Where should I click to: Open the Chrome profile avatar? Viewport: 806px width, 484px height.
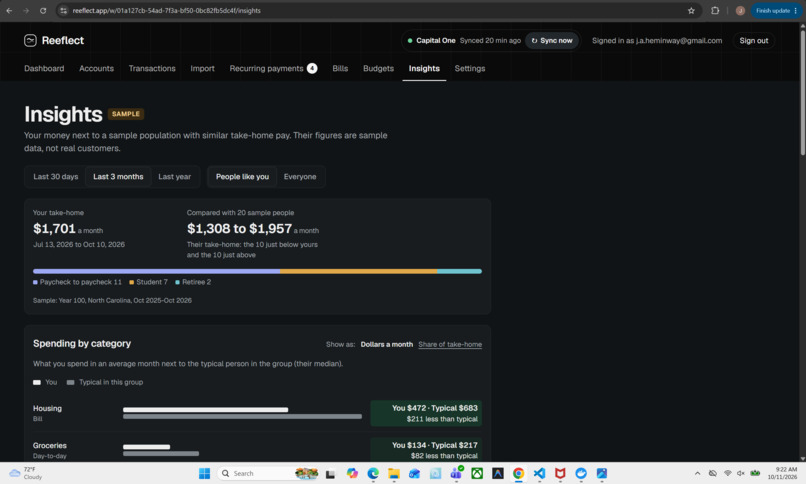(740, 10)
